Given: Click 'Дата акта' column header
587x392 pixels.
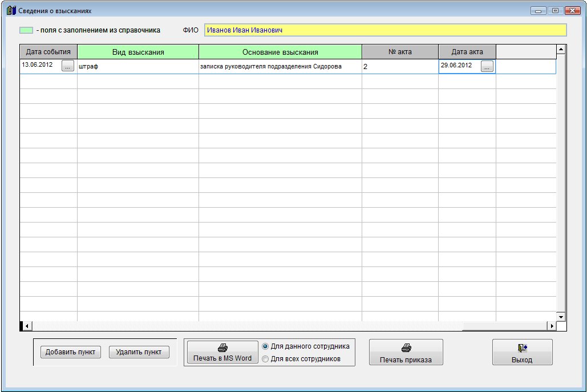Looking at the screenshot, I should pos(467,52).
